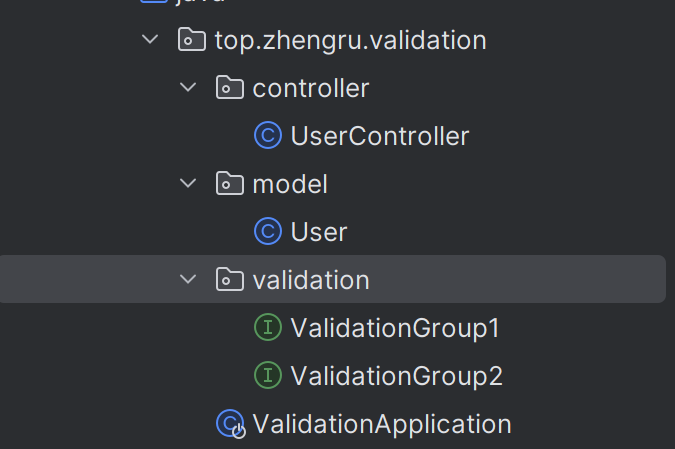The width and height of the screenshot is (675, 449).
Task: Click the ValidationGroup1 interface icon
Action: 267,328
